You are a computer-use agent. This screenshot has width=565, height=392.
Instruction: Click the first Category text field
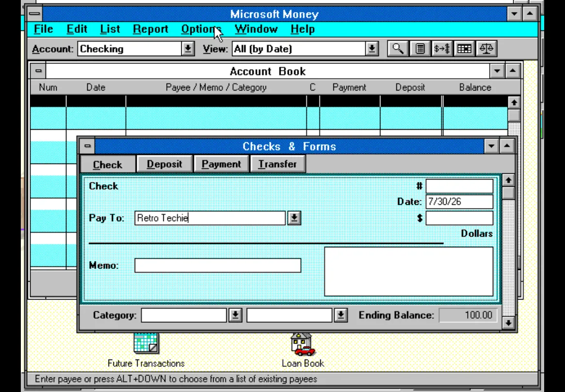point(184,316)
